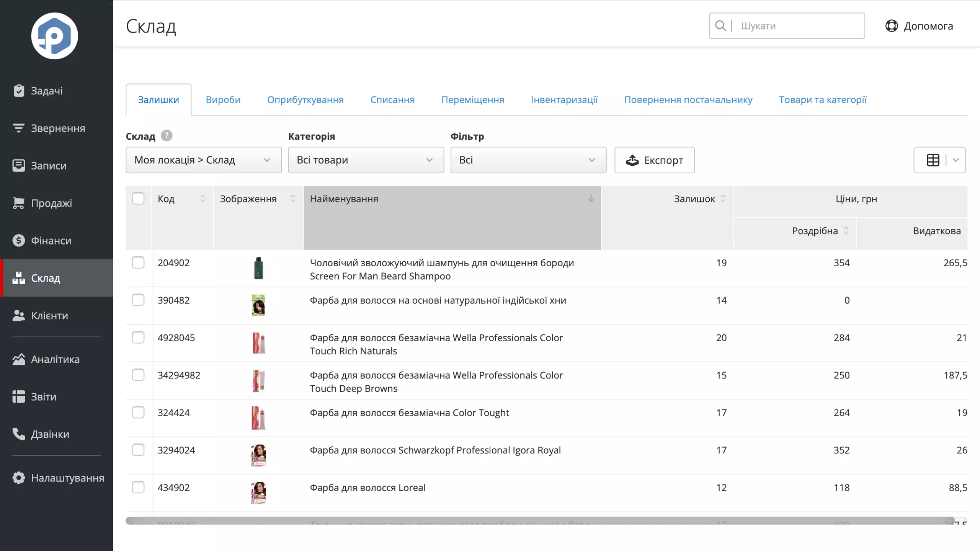Select checkbox for item 324424
Viewport: 980px width, 551px height.
(x=138, y=412)
